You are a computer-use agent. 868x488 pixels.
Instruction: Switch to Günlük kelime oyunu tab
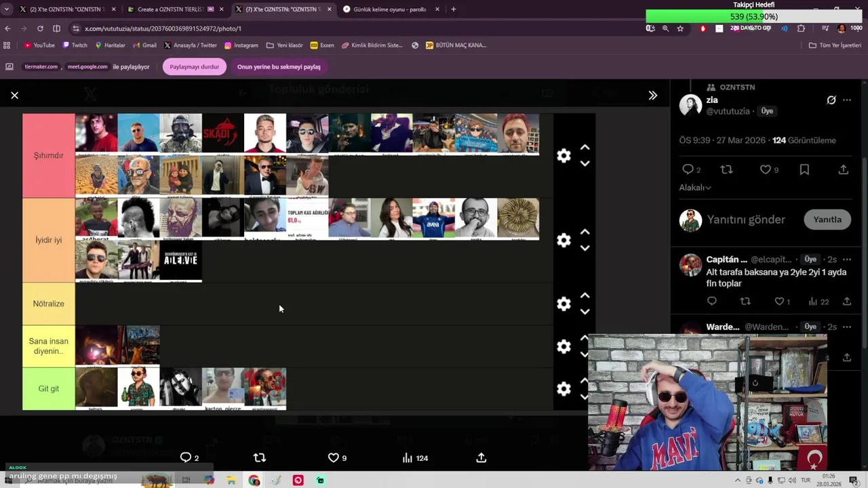point(390,9)
